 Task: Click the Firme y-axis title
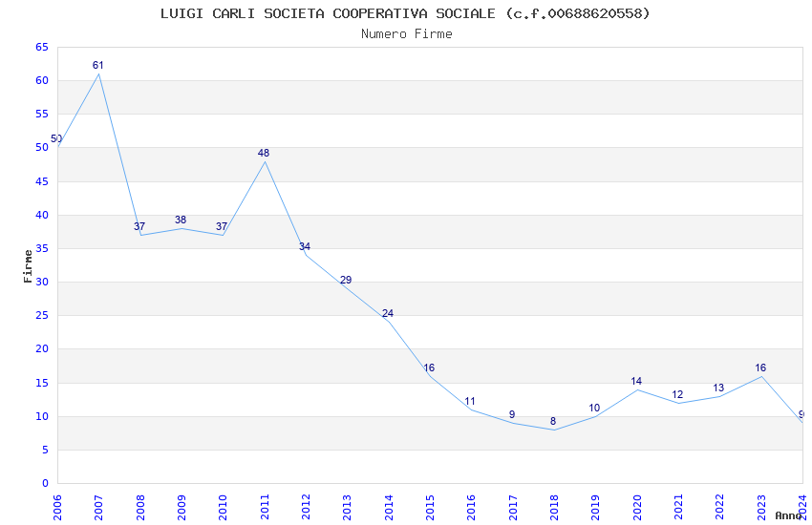click(x=28, y=266)
